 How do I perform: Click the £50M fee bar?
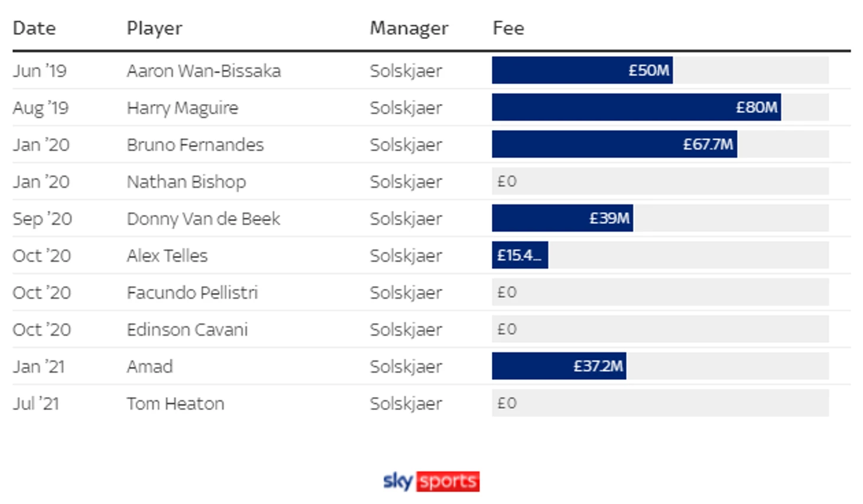pos(582,70)
